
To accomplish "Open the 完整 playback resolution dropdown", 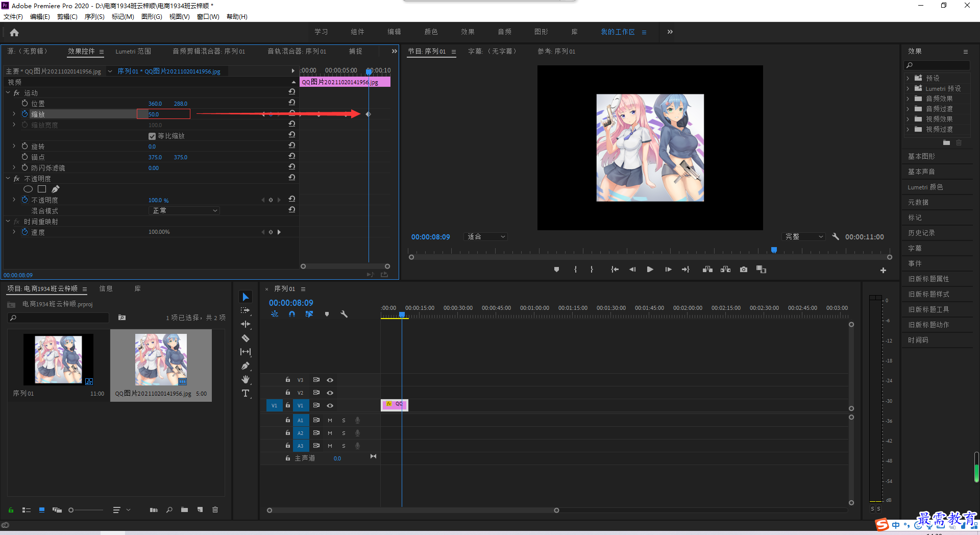I will 803,236.
